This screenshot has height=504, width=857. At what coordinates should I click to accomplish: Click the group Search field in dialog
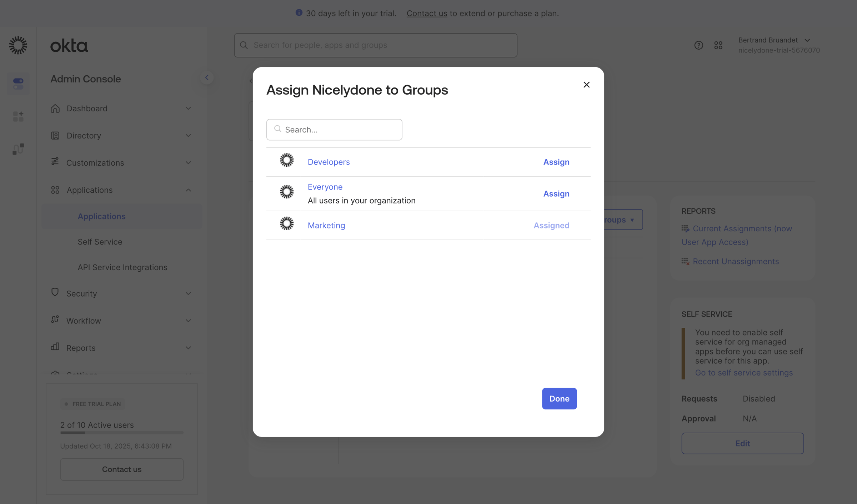point(334,130)
